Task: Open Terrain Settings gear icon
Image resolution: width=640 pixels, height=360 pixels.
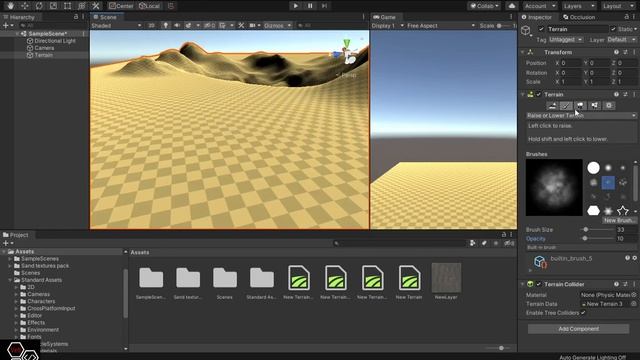Action: point(609,106)
